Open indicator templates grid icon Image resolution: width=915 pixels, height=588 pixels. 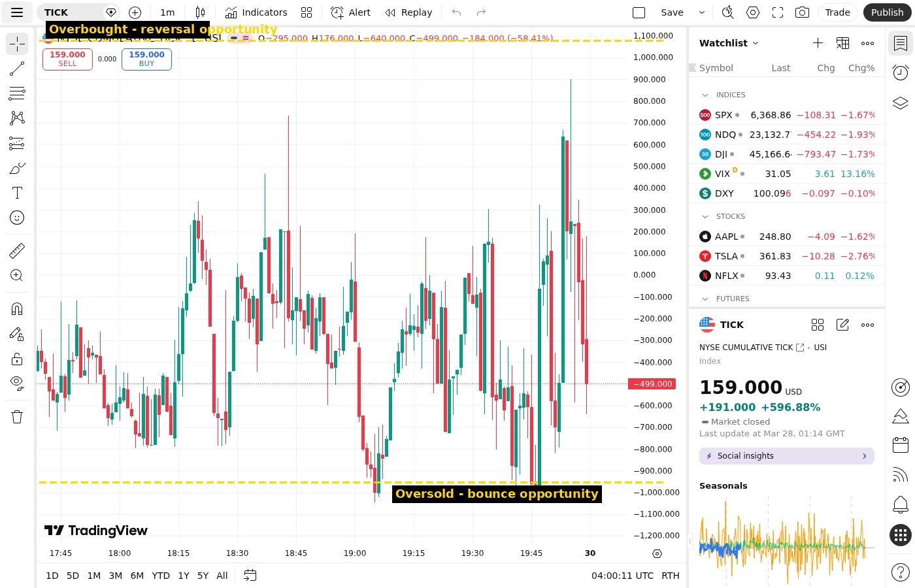pos(307,12)
